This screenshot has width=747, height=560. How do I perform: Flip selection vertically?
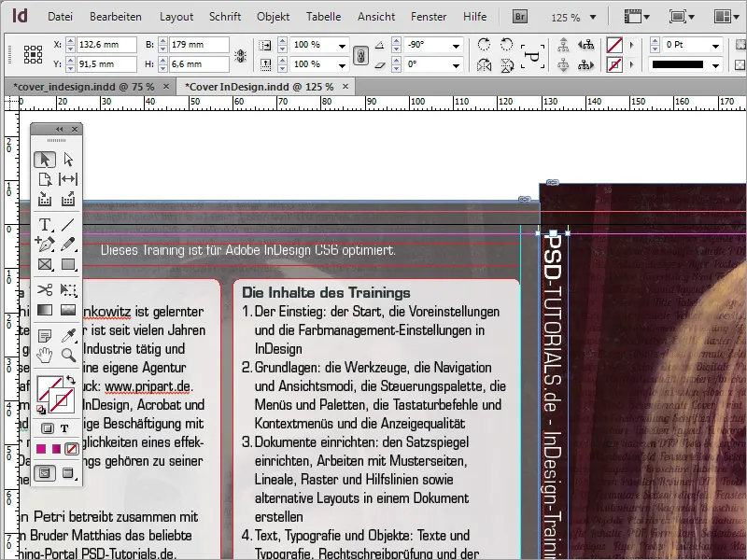pyautogui.click(x=507, y=64)
